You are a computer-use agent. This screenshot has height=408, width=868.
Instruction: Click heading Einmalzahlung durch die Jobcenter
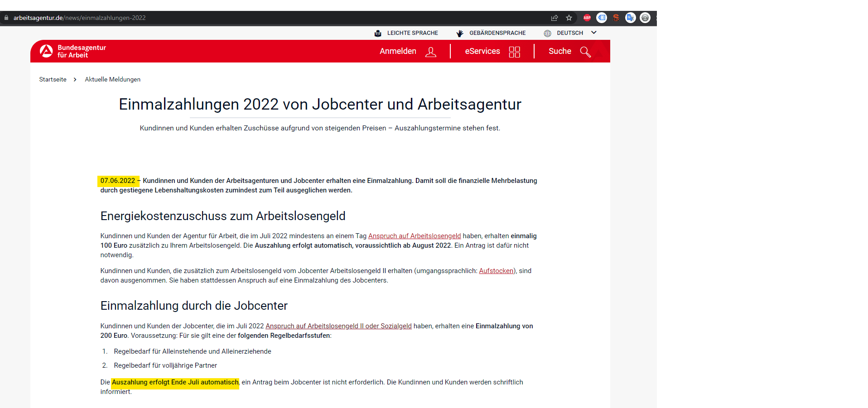click(x=194, y=306)
